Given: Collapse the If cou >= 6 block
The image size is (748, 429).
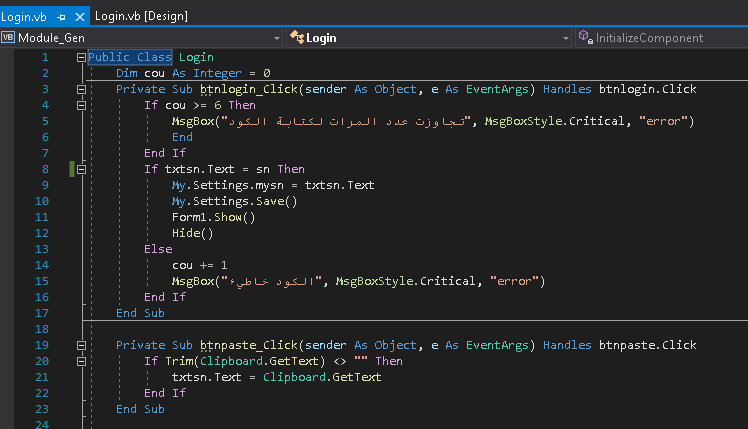Looking at the screenshot, I should [81, 105].
